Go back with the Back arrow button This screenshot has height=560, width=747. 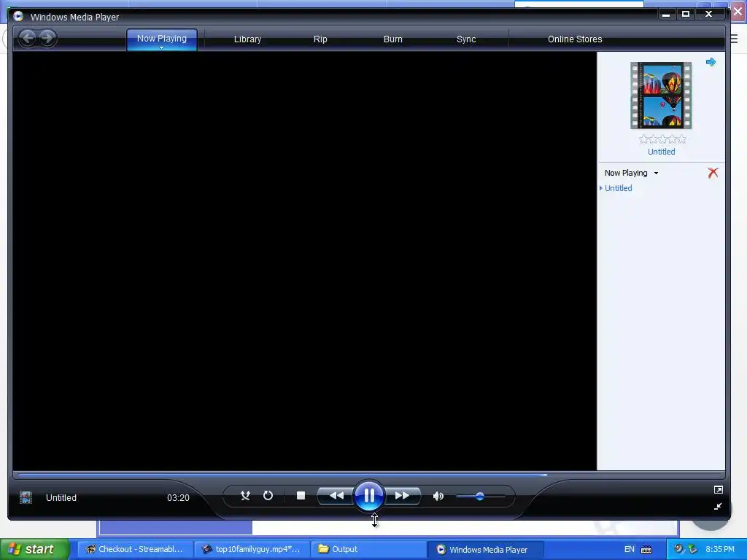pyautogui.click(x=28, y=38)
